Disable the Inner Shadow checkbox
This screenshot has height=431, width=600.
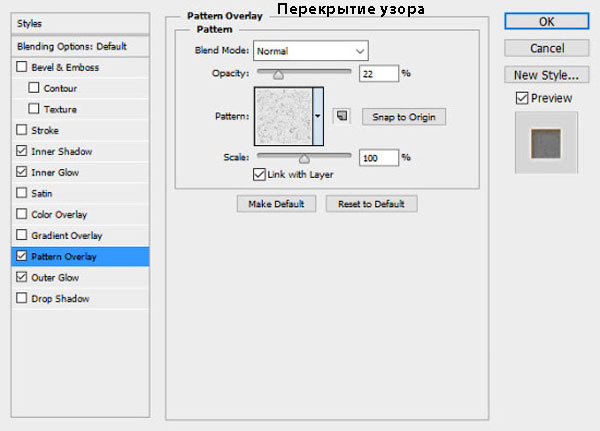[x=21, y=151]
